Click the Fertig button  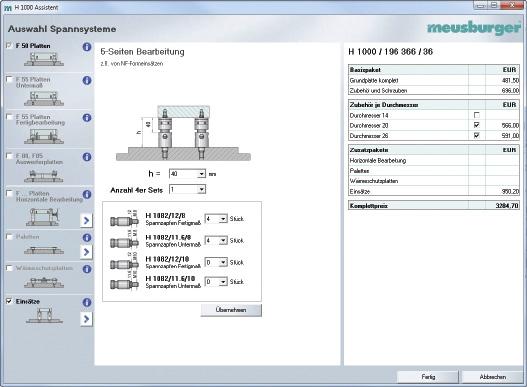428,377
